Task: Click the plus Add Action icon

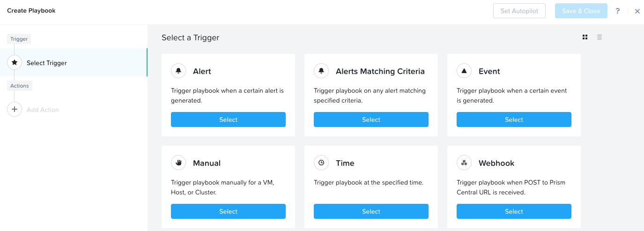Action: (x=15, y=110)
